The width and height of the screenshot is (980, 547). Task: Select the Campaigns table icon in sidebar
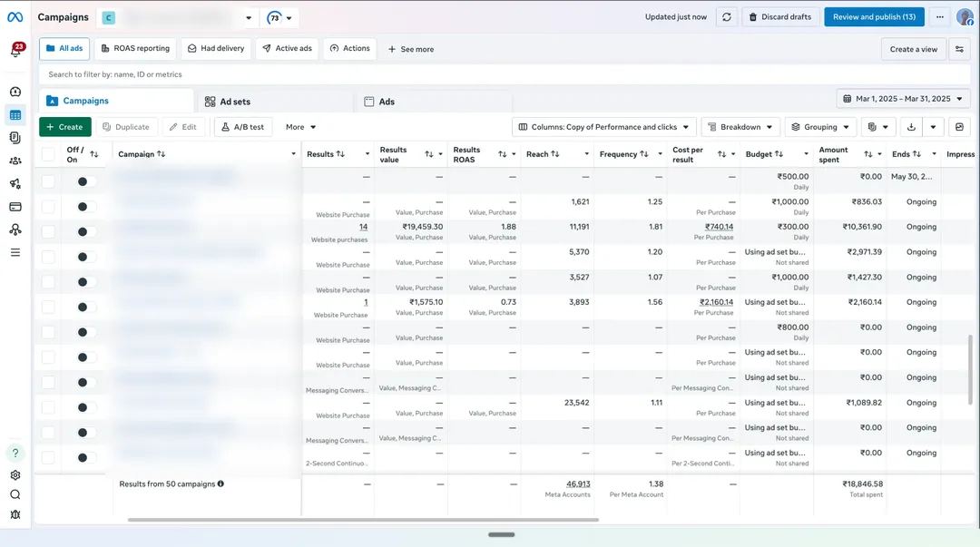(x=15, y=115)
